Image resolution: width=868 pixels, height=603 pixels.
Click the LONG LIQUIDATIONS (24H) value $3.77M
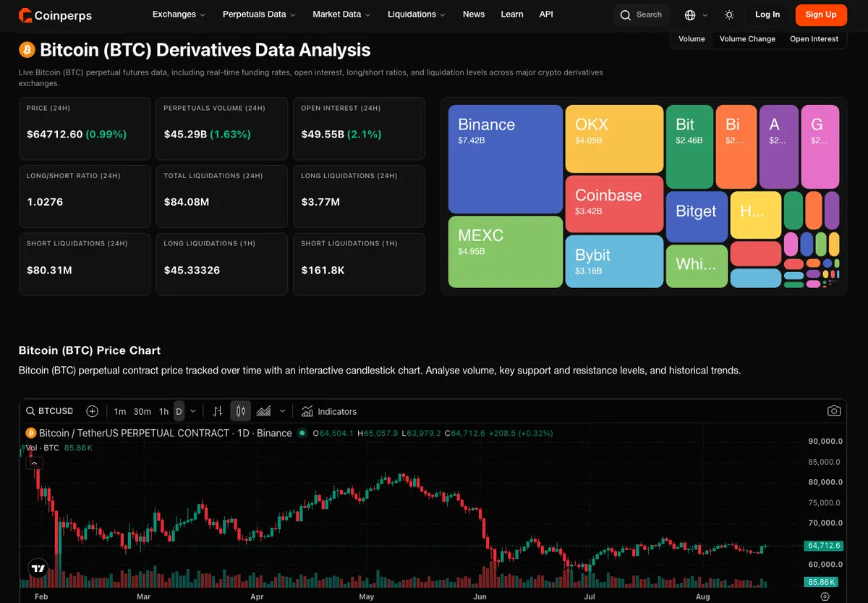(x=321, y=202)
